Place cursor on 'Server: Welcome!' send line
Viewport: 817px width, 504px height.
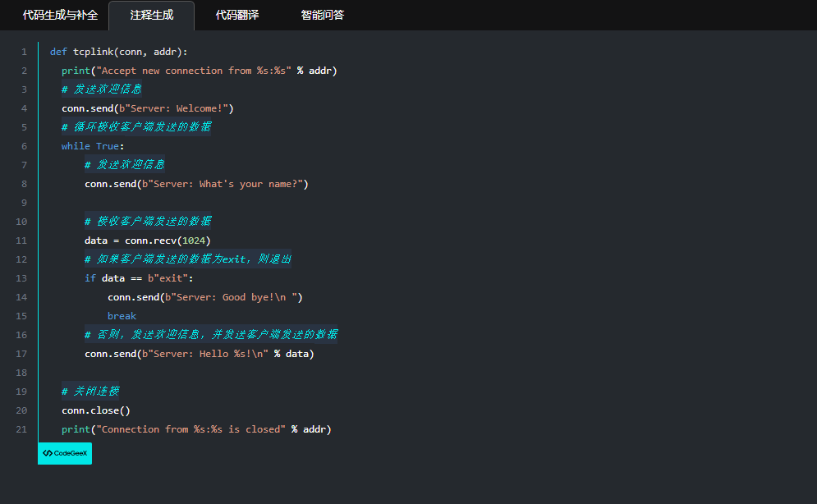pos(148,108)
